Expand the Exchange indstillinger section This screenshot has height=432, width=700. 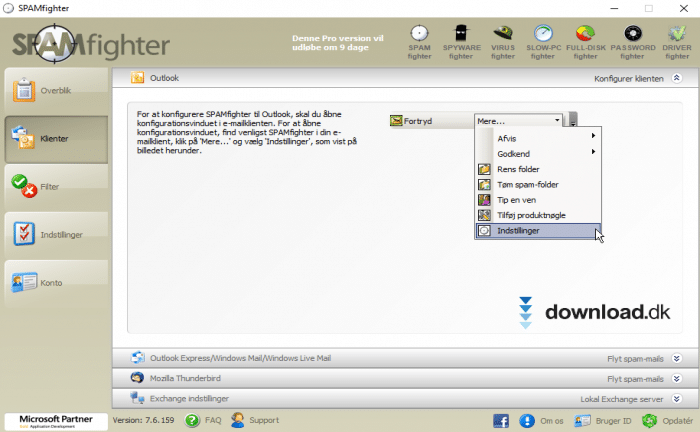point(678,398)
